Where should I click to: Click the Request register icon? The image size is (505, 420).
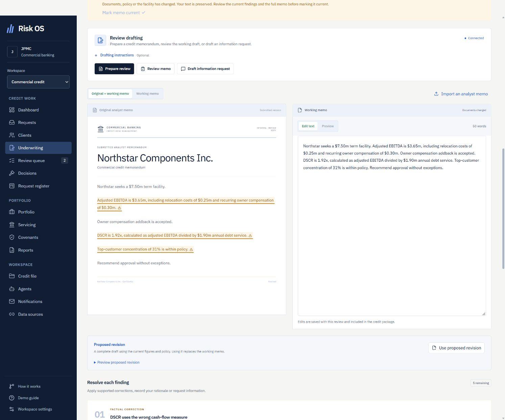12,186
